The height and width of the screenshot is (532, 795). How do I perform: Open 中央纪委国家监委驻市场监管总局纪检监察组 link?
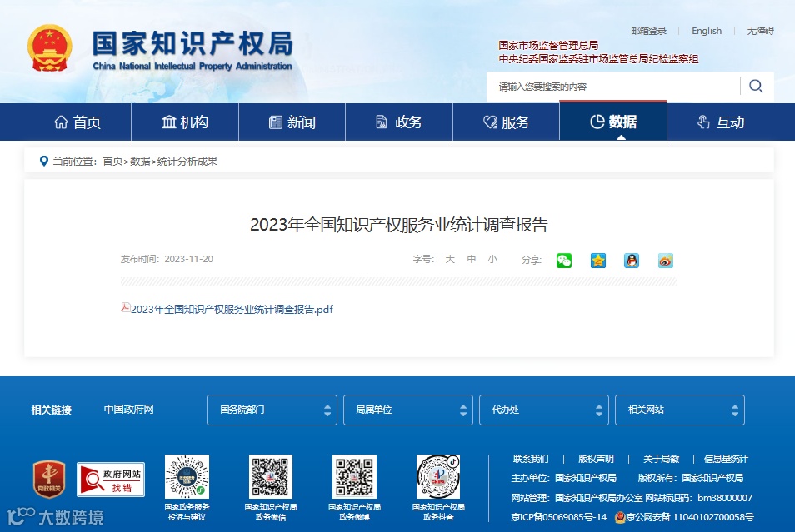[x=598, y=59]
